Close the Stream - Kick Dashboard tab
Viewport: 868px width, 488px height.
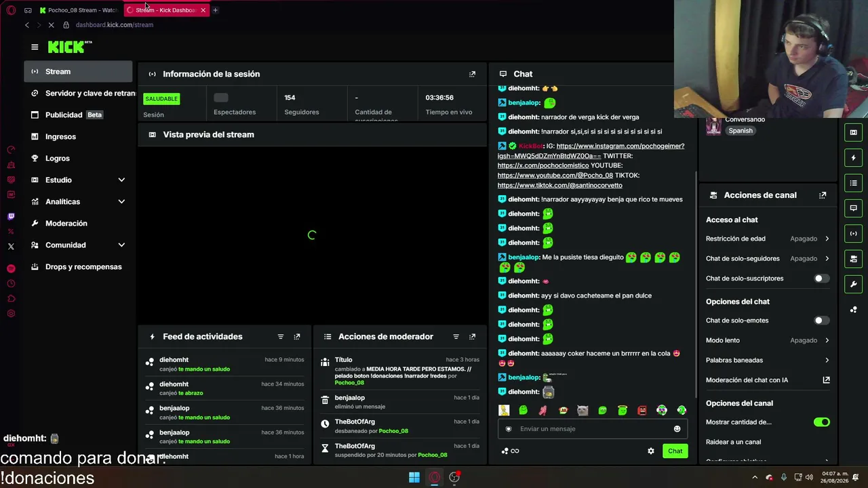(203, 10)
